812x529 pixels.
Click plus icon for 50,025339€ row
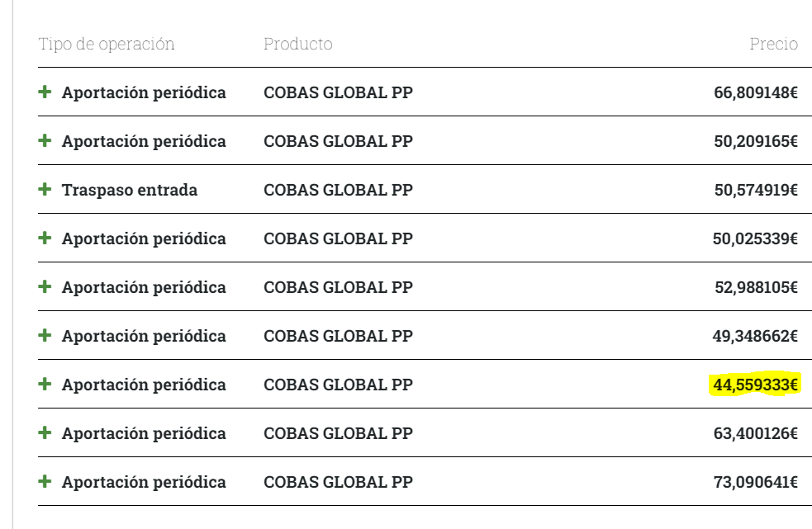pos(45,239)
